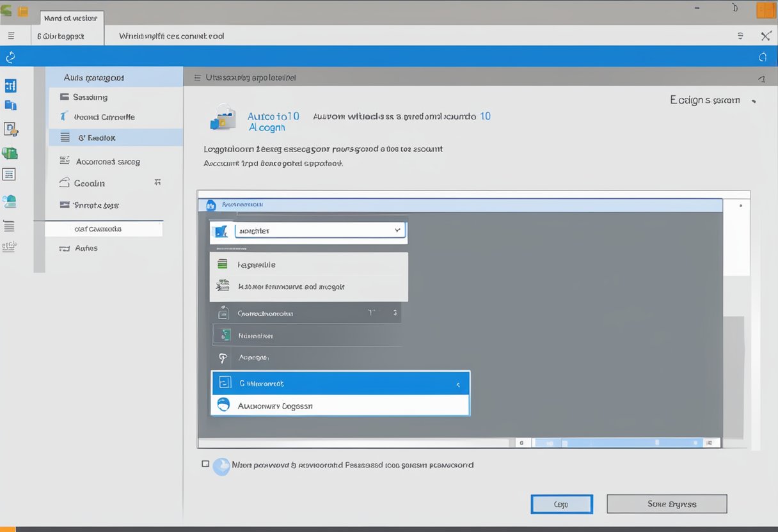Select the sliders settings icon in left rail
778x532 pixels.
[11, 85]
